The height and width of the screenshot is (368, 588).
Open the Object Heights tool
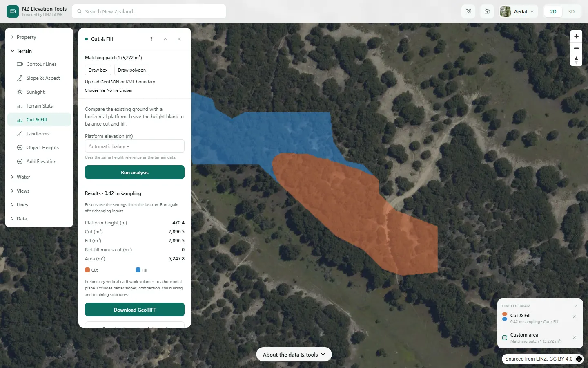coord(39,148)
